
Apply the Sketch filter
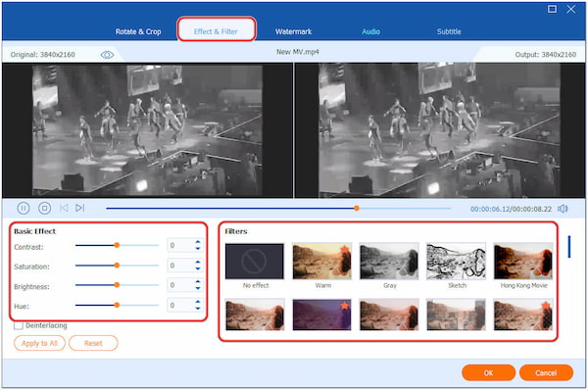coord(456,262)
